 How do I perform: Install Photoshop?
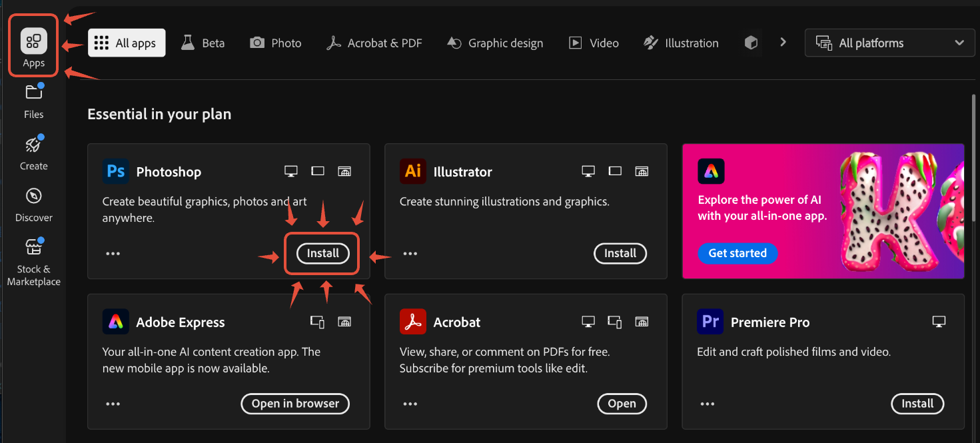pyautogui.click(x=323, y=253)
